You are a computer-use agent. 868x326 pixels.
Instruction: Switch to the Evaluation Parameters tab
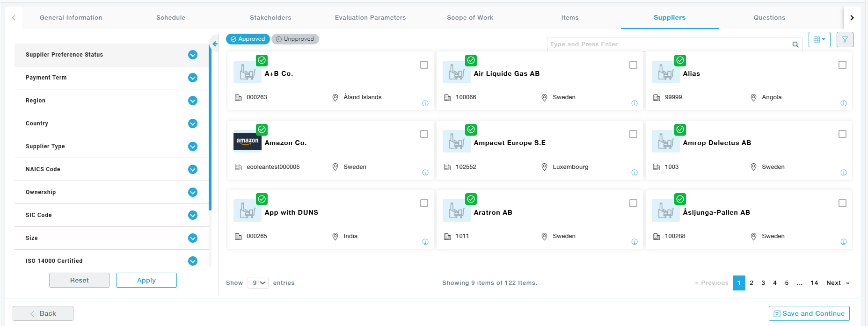coord(370,18)
